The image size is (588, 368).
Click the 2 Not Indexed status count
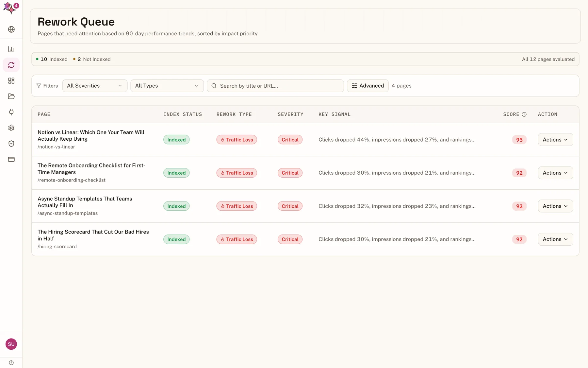[x=92, y=59]
